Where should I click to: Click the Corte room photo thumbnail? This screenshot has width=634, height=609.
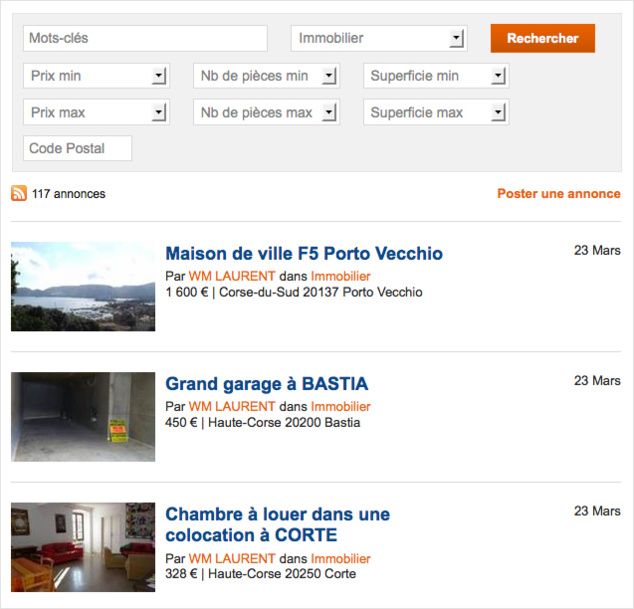coord(83,547)
